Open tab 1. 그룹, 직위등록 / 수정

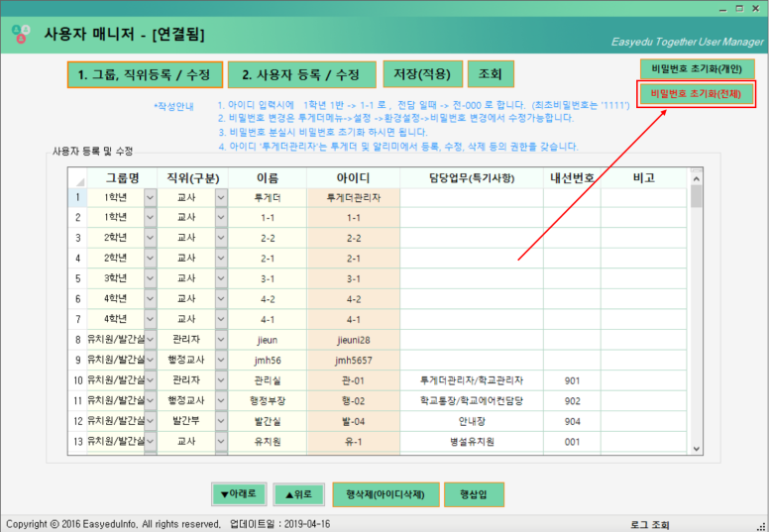[145, 74]
